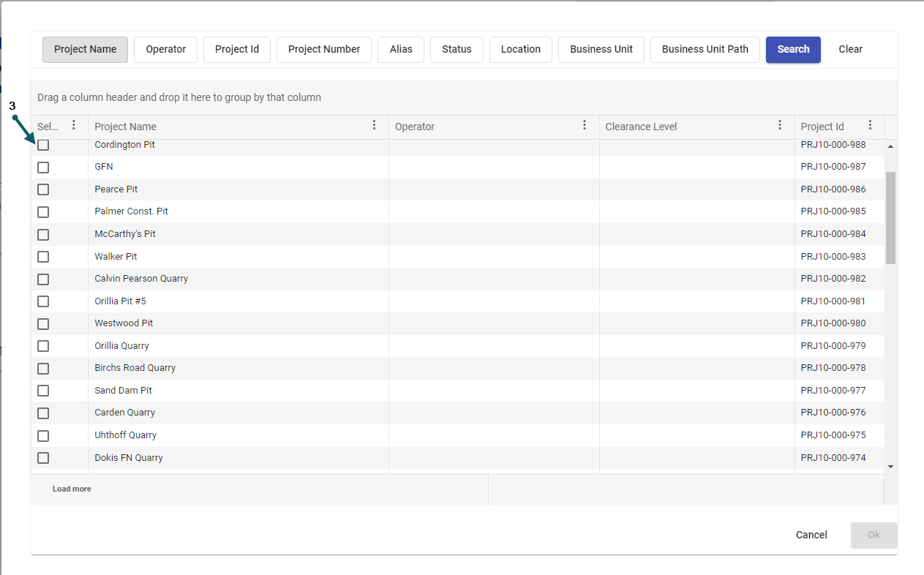Select checkbox for Orillia Quarry
The height and width of the screenshot is (575, 924).
(x=43, y=346)
